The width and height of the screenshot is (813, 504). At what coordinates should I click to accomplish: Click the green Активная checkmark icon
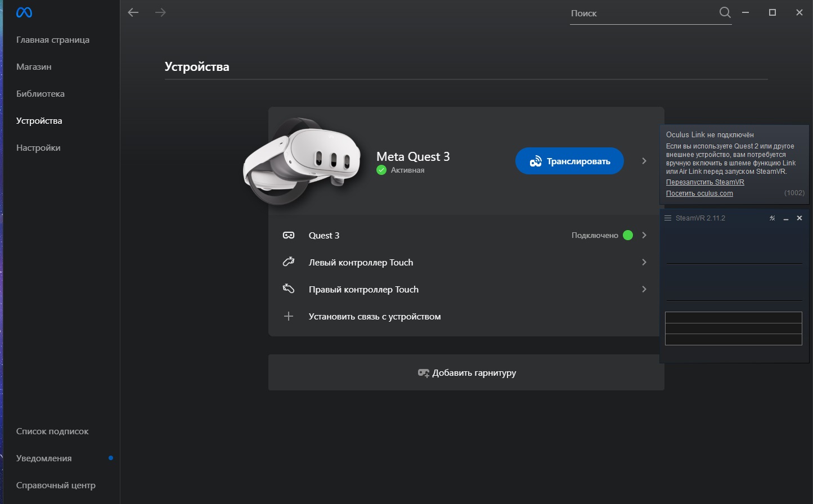click(x=381, y=170)
